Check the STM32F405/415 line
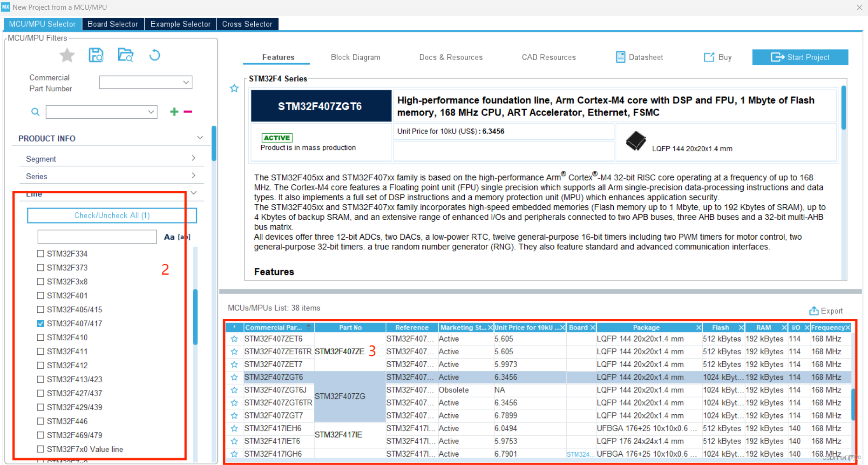 41,310
